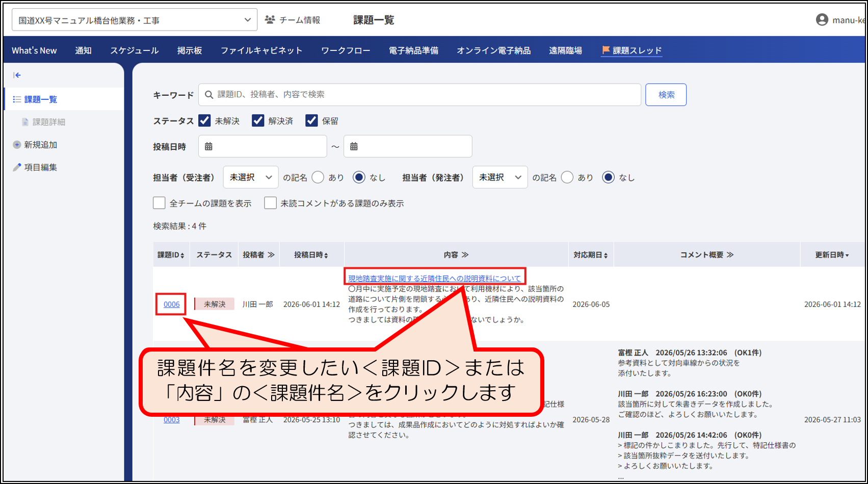Click the end date calendar icon field

click(408, 147)
